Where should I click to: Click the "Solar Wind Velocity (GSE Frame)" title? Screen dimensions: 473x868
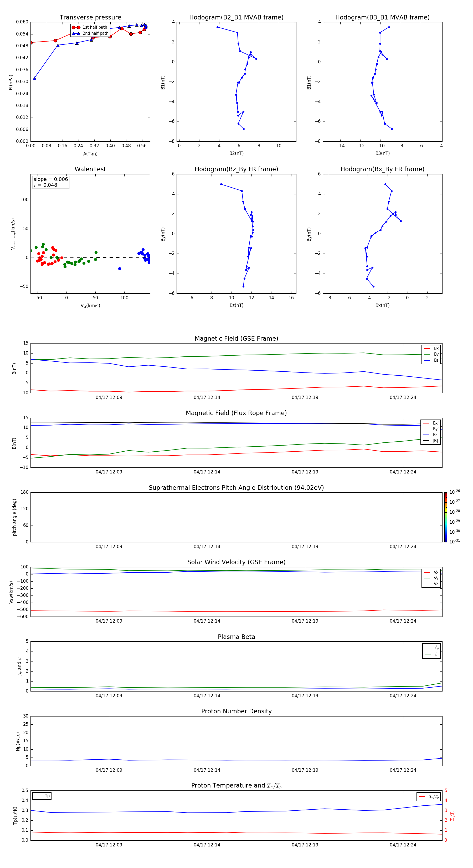(236, 562)
